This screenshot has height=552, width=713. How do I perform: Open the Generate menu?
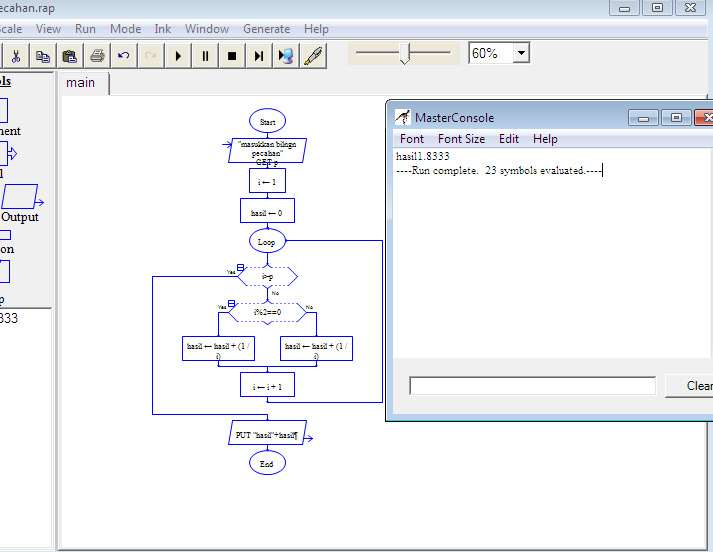coord(266,29)
